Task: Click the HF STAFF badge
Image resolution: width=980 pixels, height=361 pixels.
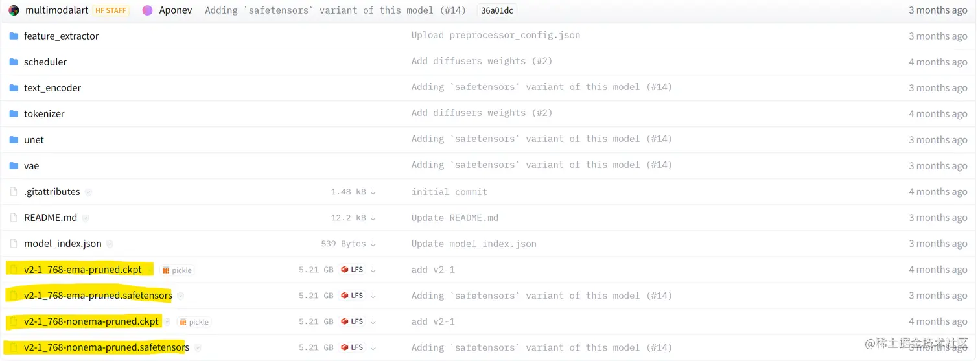Action: click(x=111, y=10)
